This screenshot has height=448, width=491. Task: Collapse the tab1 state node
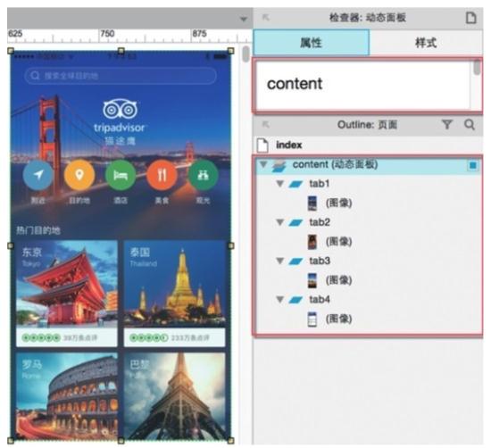coord(280,184)
